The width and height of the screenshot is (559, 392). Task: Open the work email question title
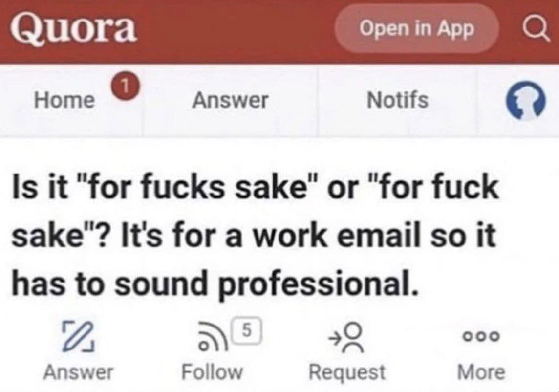[x=254, y=236]
